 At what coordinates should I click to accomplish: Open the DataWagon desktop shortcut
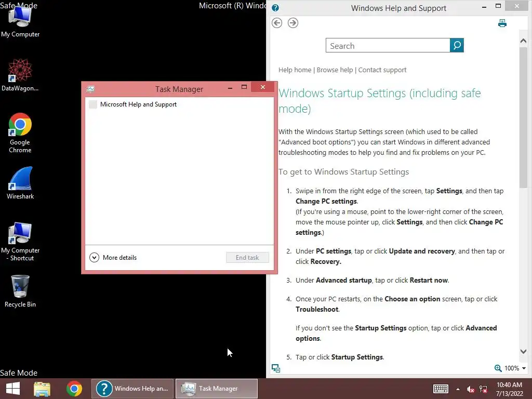[x=20, y=75]
